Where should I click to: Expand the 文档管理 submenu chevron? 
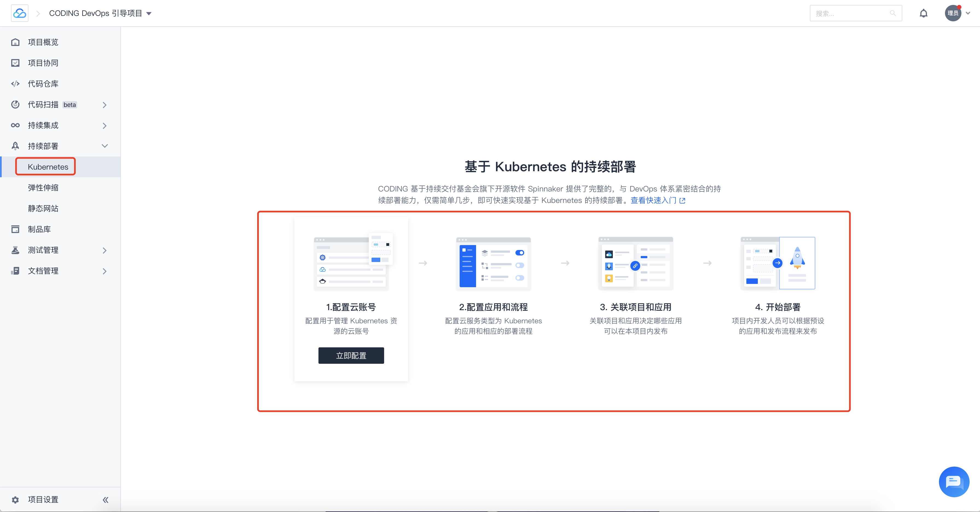(x=105, y=271)
